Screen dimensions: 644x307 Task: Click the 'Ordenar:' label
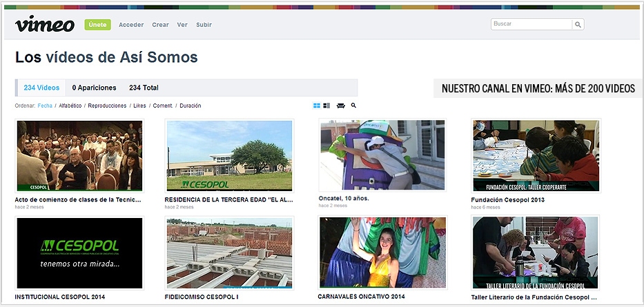coord(25,106)
